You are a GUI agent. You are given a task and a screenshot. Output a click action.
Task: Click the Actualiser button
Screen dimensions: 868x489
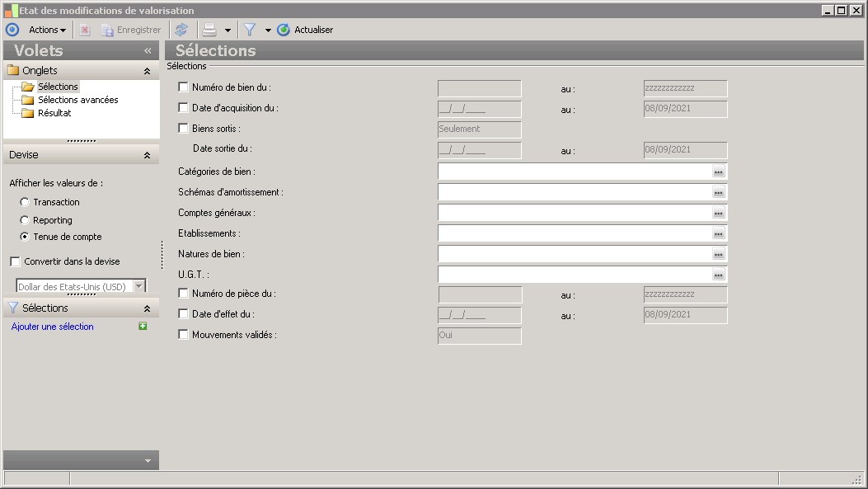coord(306,30)
